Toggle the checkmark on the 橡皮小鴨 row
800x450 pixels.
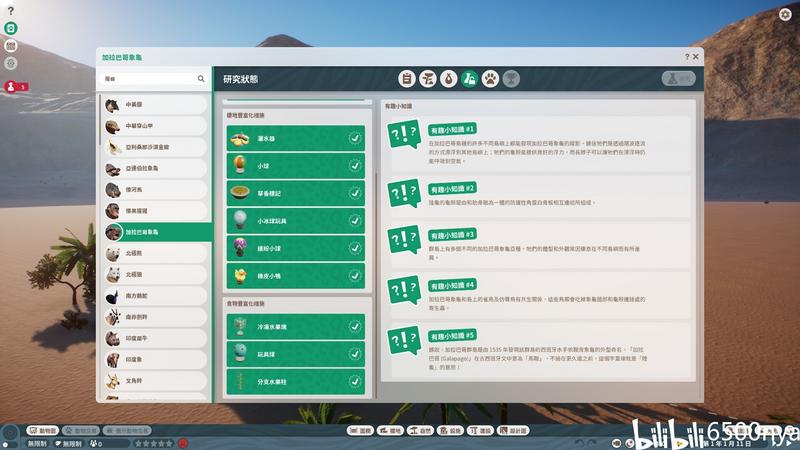(355, 276)
